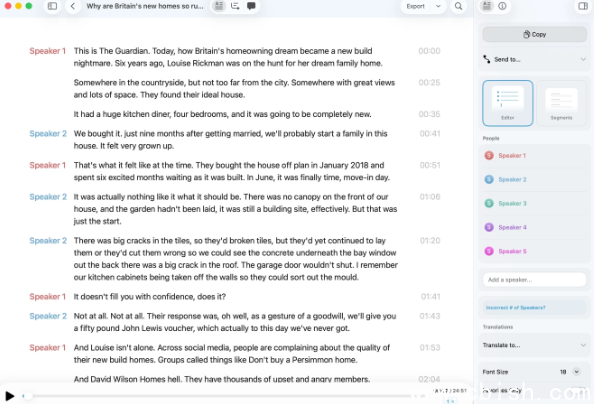Go back with the left chevron arrow
Viewport: 594px width, 404px height.
pyautogui.click(x=73, y=6)
